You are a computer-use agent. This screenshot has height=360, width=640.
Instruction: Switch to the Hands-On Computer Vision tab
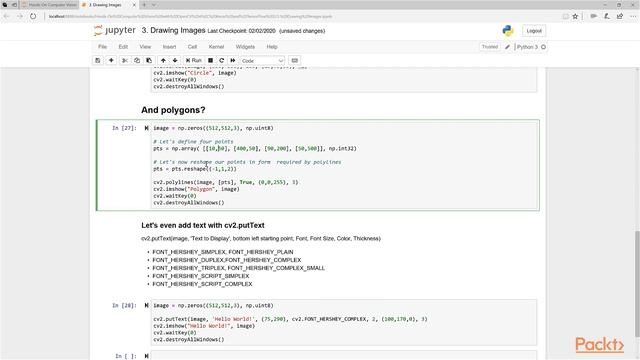49,5
